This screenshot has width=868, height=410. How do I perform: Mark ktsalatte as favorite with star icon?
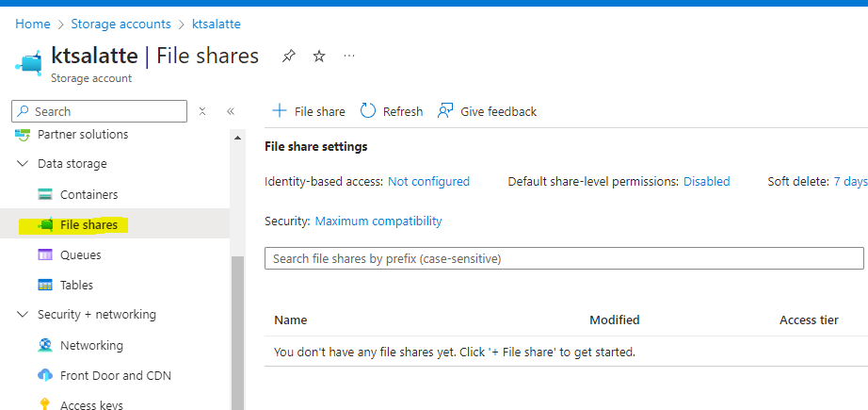[319, 56]
